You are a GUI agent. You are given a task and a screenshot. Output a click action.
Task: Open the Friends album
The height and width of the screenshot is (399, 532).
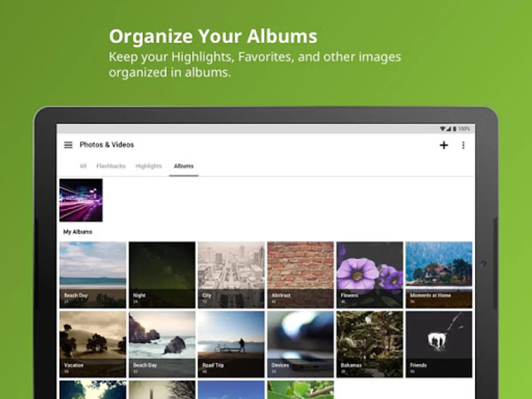tap(439, 344)
